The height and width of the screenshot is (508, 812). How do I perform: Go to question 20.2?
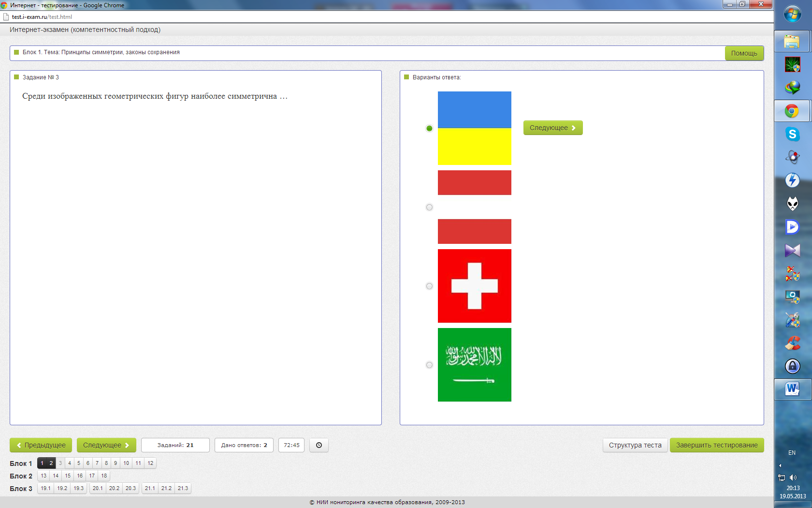pyautogui.click(x=114, y=488)
